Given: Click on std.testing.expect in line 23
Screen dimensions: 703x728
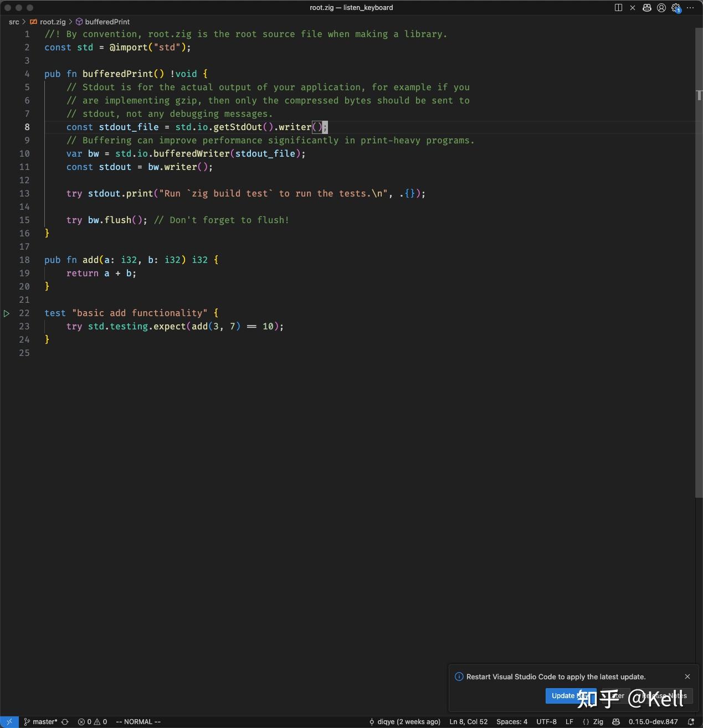Looking at the screenshot, I should (137, 326).
